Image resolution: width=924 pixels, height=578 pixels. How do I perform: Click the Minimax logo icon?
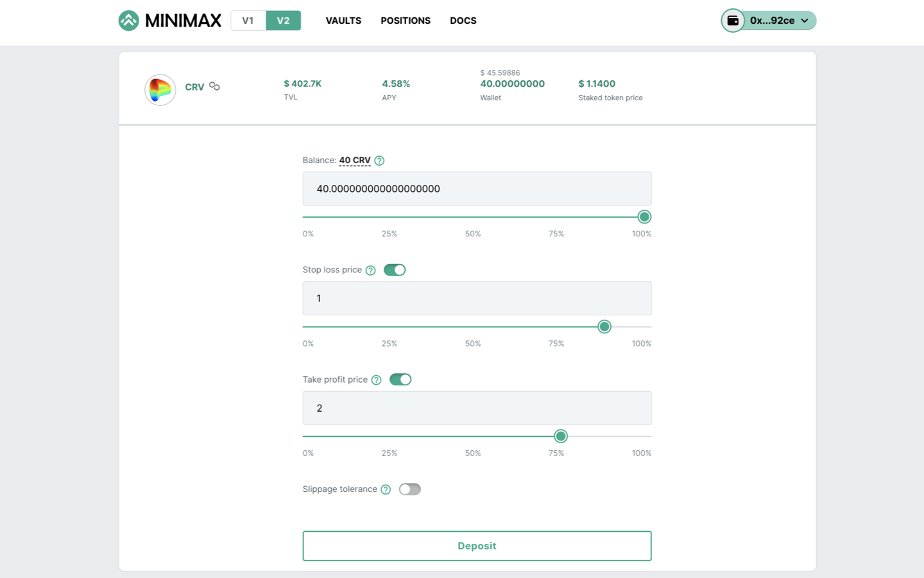pyautogui.click(x=129, y=21)
